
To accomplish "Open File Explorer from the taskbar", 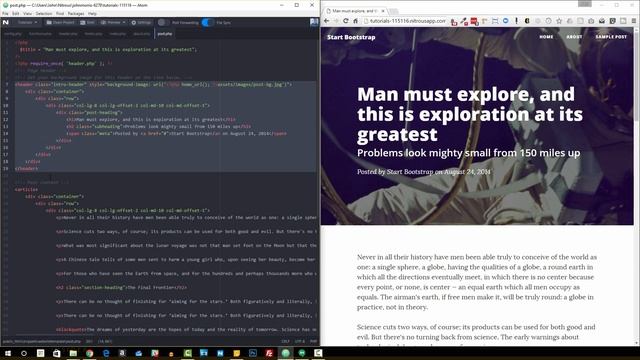I will click(x=73, y=353).
